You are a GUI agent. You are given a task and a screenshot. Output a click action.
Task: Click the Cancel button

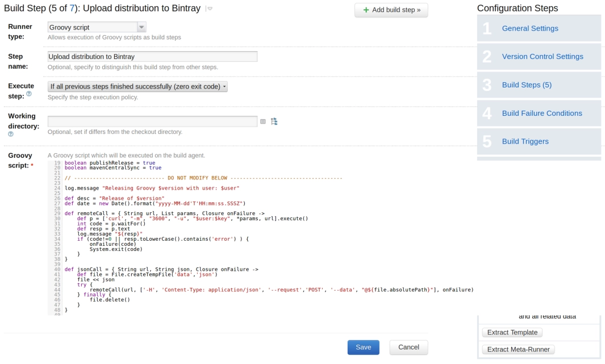tap(408, 348)
